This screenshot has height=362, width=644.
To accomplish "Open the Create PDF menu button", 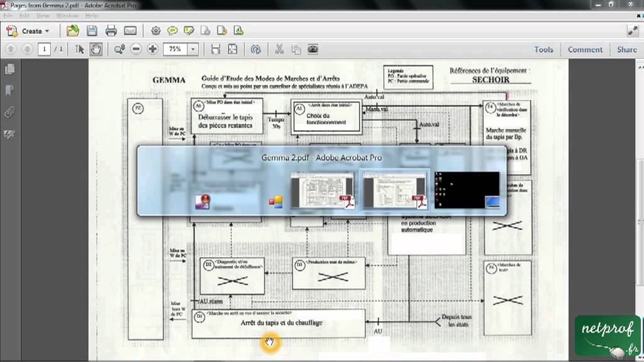I will point(28,31).
